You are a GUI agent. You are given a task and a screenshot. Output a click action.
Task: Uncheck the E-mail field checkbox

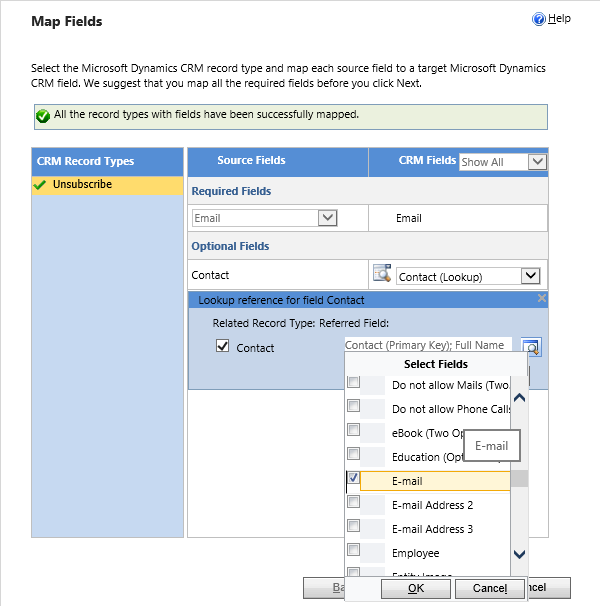[x=353, y=479]
